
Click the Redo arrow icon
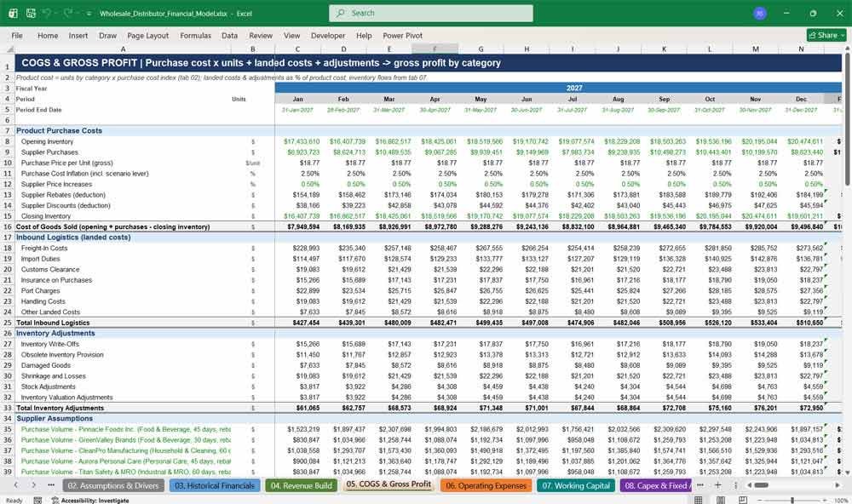pyautogui.click(x=68, y=13)
